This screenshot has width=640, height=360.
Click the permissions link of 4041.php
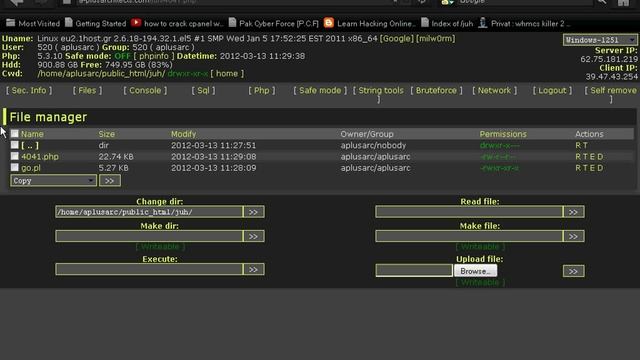[x=498, y=157]
